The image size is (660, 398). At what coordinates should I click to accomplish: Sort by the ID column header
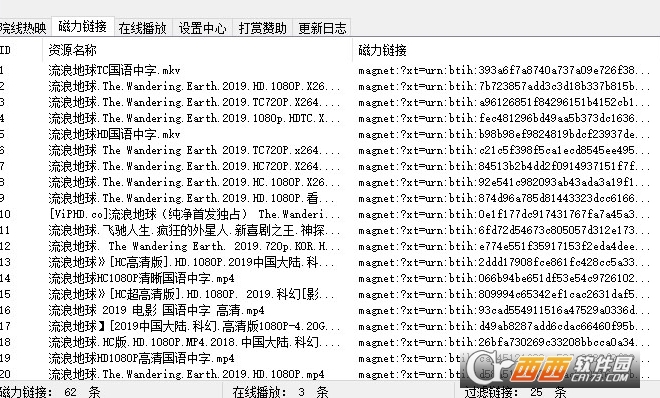(21, 50)
